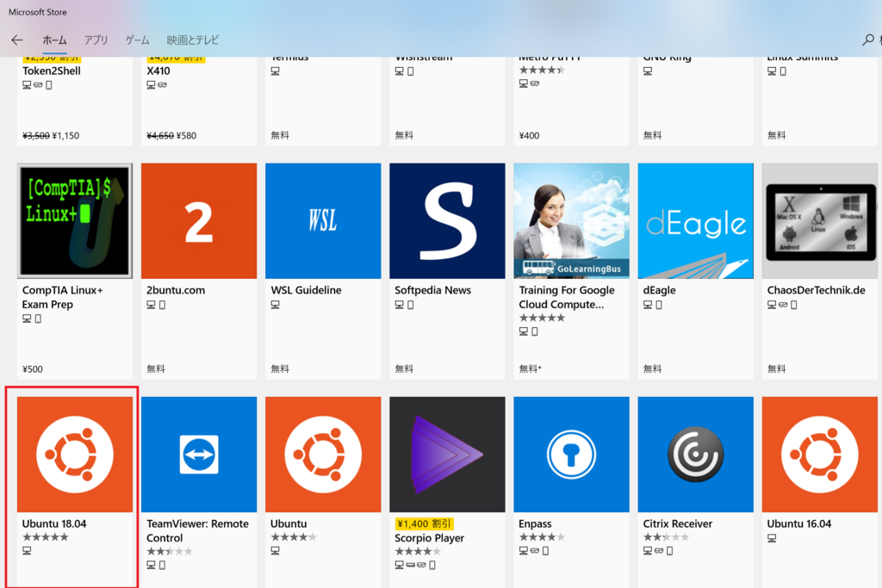
Task: Click the star rating of Scorpio Player
Action: pos(418,552)
